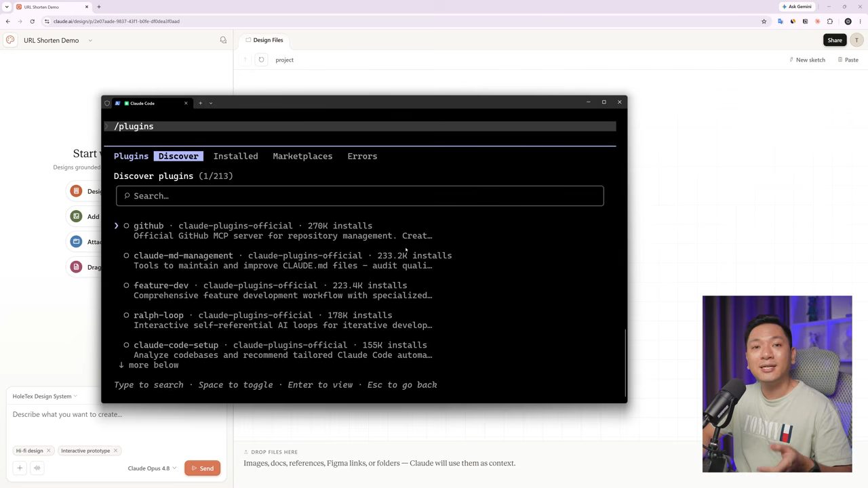The height and width of the screenshot is (488, 868).
Task: Open the Claude Opus 4.8 model selector
Action: tap(152, 468)
